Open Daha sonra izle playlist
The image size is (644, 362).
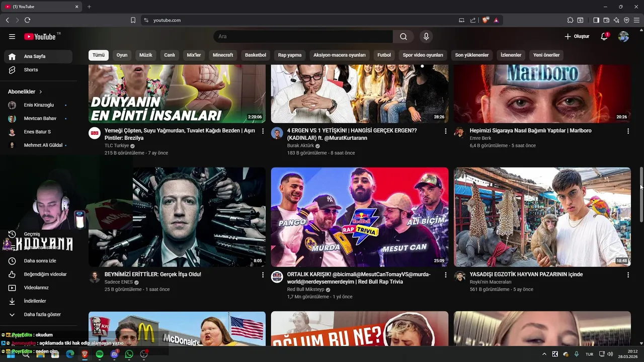(x=38, y=261)
